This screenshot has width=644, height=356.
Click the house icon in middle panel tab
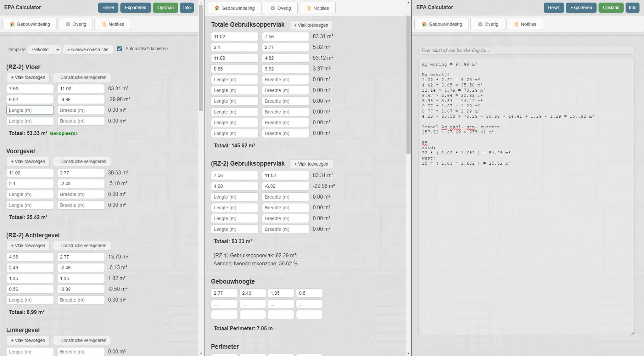tap(217, 8)
